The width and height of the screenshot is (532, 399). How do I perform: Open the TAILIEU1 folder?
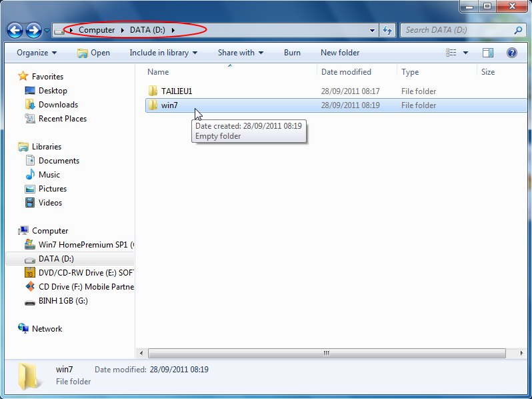click(176, 91)
